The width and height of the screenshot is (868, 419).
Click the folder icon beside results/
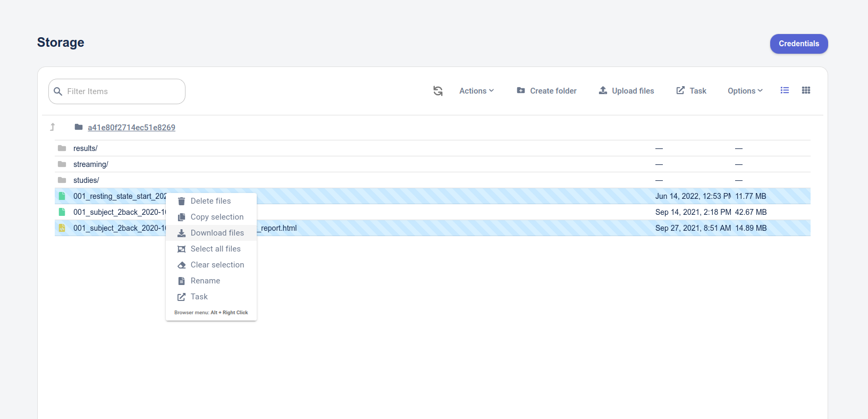pos(62,148)
